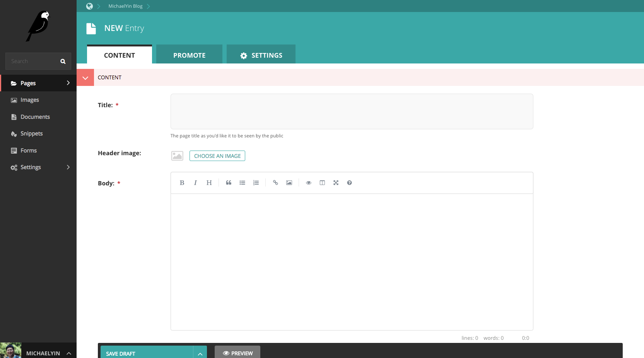Create a bulleted list
Viewport: 644px width, 358px height.
[242, 183]
